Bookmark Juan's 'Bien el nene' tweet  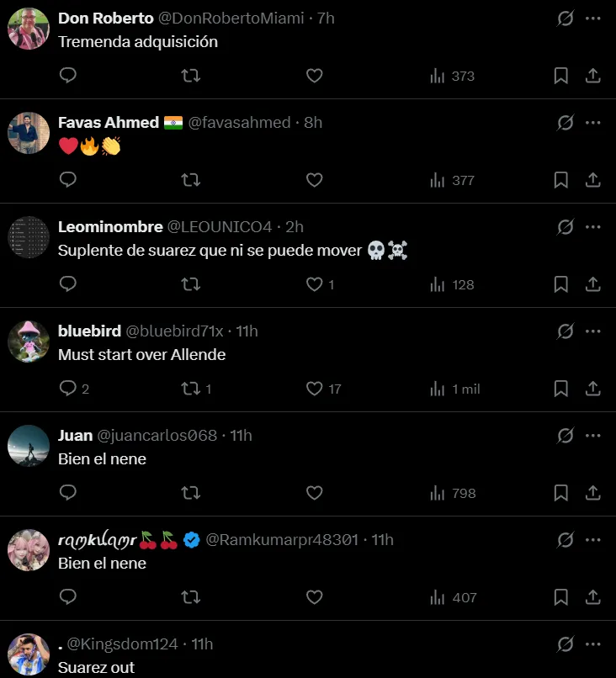(x=561, y=493)
